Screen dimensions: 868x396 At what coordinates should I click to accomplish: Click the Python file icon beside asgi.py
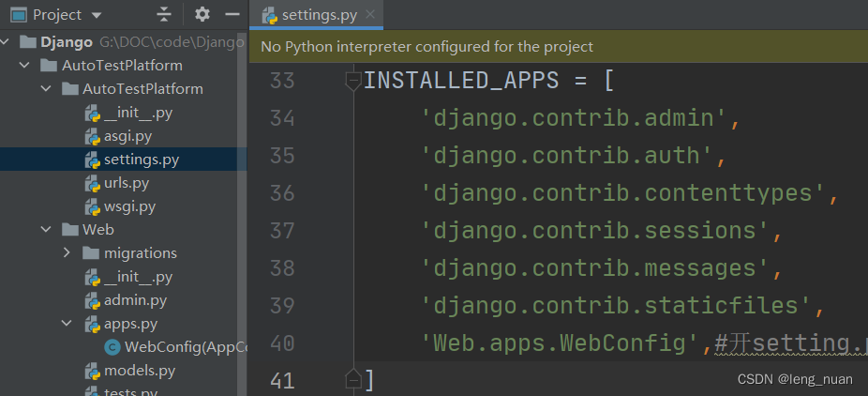[x=93, y=136]
